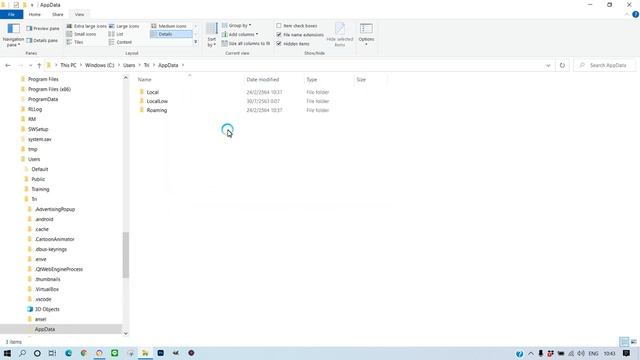This screenshot has height=360, width=640.
Task: Go to Windows (C:) in the breadcrumb
Action: tap(100, 65)
